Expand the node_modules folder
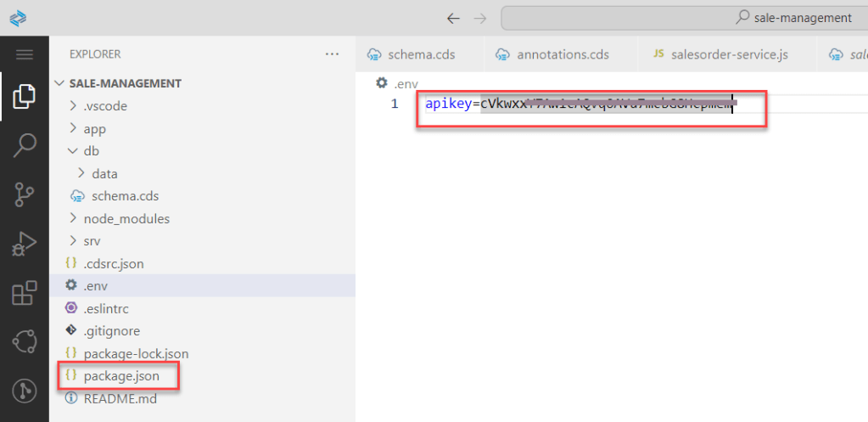 126,218
